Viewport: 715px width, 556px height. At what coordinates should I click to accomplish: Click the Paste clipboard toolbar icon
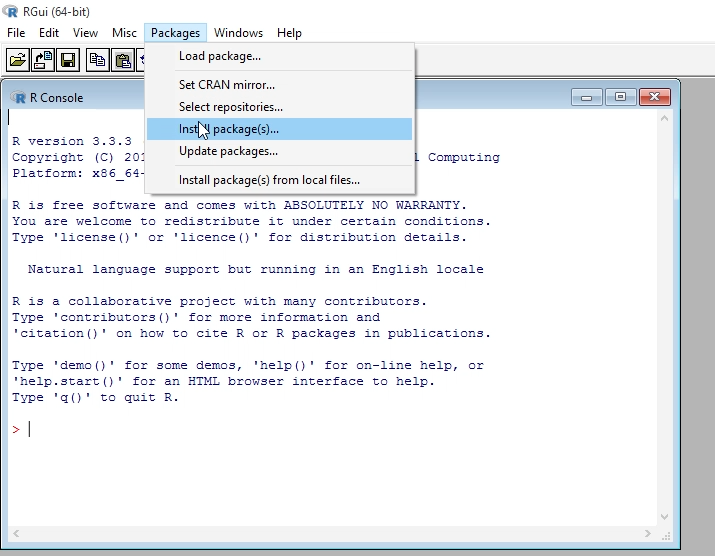click(x=123, y=60)
